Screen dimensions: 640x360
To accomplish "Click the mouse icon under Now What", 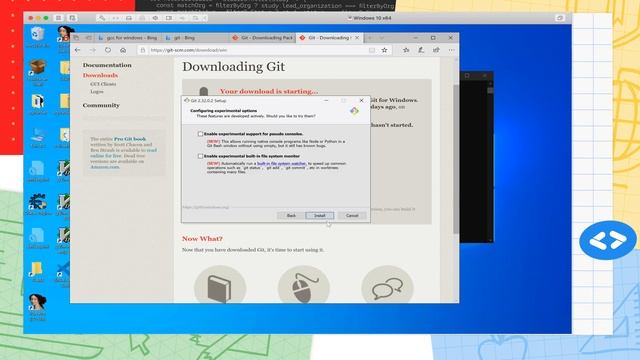I will coord(304,286).
